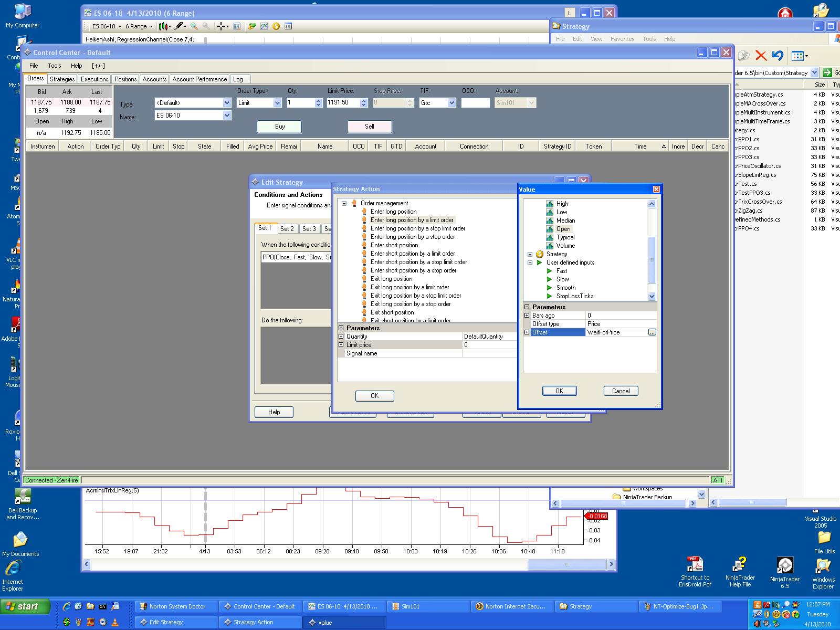Click the zoom in magnifier on chart toolbar

[x=194, y=26]
